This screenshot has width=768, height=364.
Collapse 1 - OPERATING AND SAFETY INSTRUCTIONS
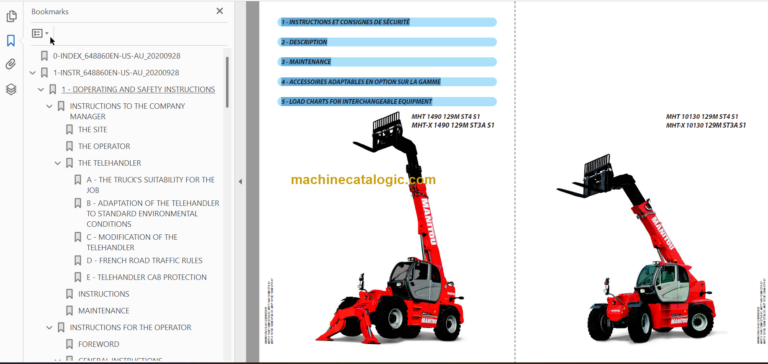pos(41,90)
